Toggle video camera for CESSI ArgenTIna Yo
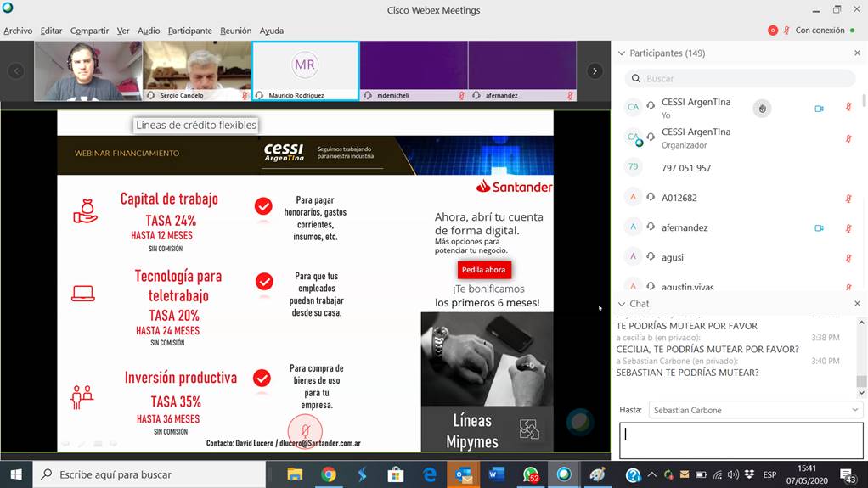The height and width of the screenshot is (488, 868). point(820,109)
